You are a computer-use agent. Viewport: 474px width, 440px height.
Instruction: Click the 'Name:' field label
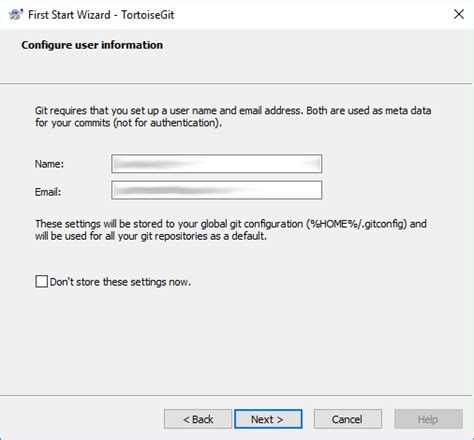point(49,164)
